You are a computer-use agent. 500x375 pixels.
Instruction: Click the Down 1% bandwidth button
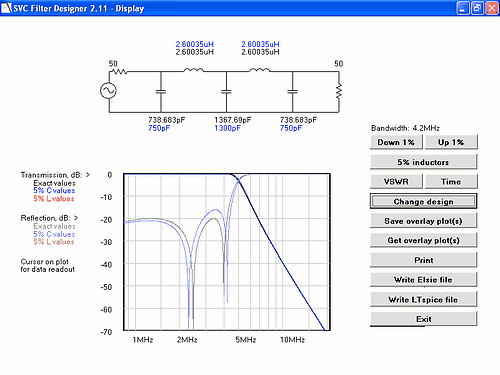396,142
